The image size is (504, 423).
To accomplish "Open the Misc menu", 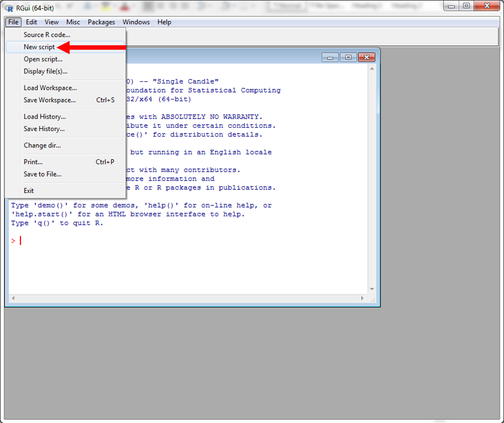I will point(72,22).
